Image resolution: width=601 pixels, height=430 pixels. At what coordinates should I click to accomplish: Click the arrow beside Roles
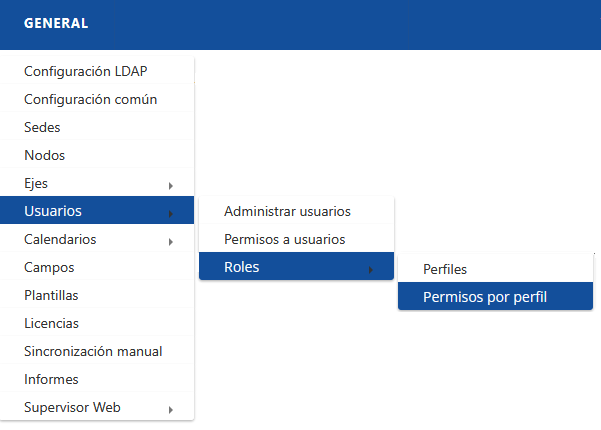tap(371, 269)
